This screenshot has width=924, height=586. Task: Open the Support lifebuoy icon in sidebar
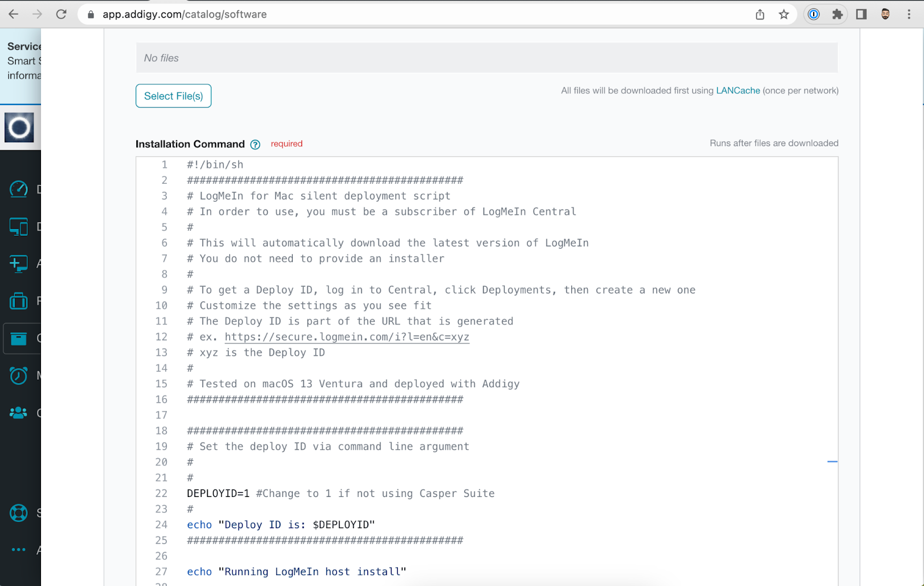click(18, 513)
